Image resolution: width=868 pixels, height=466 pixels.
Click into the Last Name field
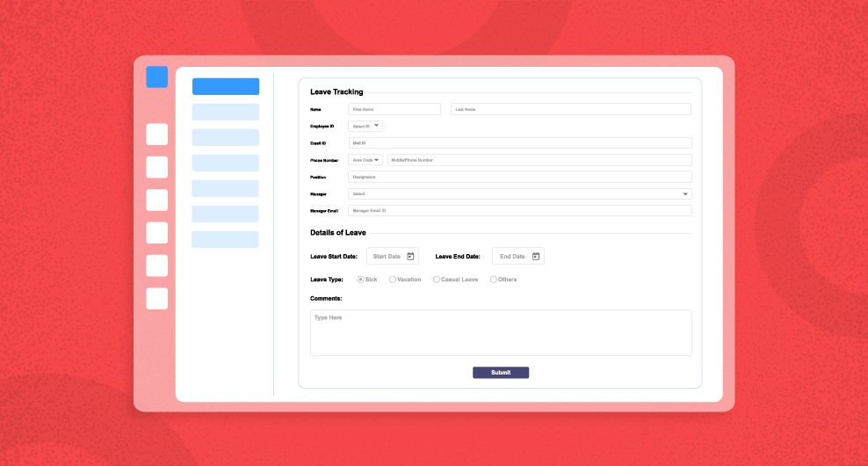pyautogui.click(x=571, y=109)
